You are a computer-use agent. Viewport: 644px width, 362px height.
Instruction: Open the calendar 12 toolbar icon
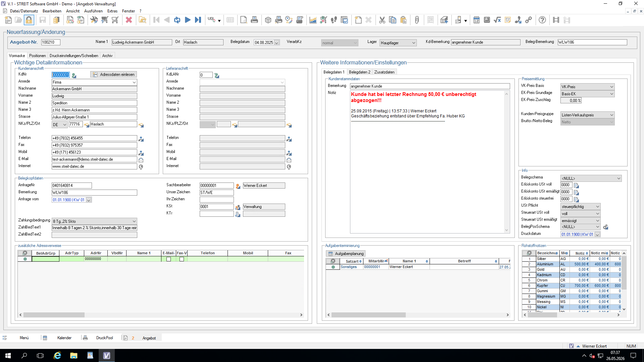[x=477, y=20]
